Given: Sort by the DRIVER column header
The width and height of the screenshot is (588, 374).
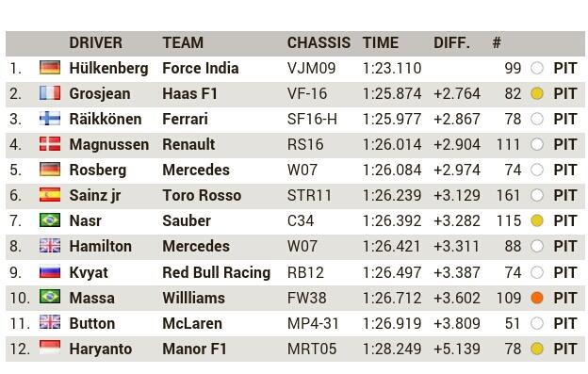Looking at the screenshot, I should tap(95, 42).
